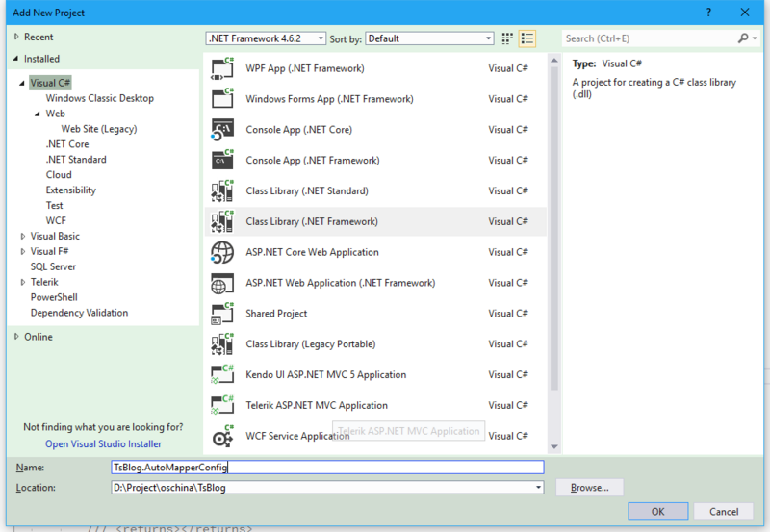Click the Class Library (Legacy Portable) icon
The height and width of the screenshot is (532, 770).
pos(222,344)
